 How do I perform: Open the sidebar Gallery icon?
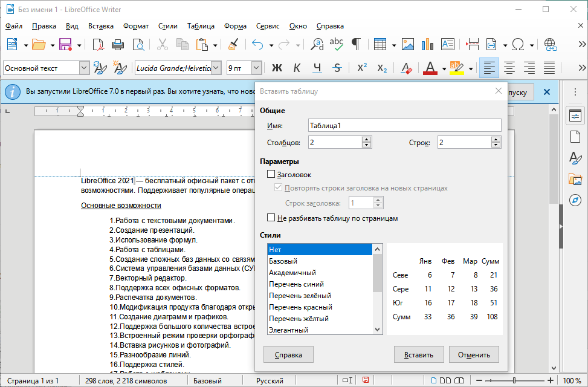pyautogui.click(x=575, y=179)
